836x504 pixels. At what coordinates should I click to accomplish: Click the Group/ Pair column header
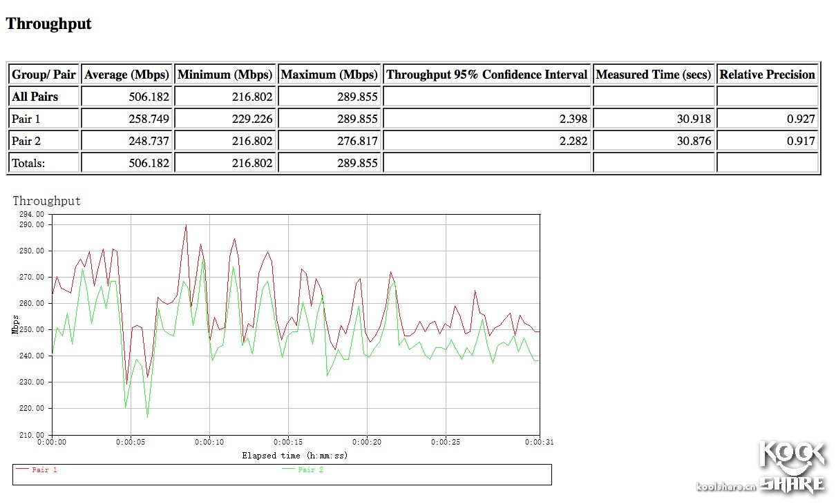point(44,75)
